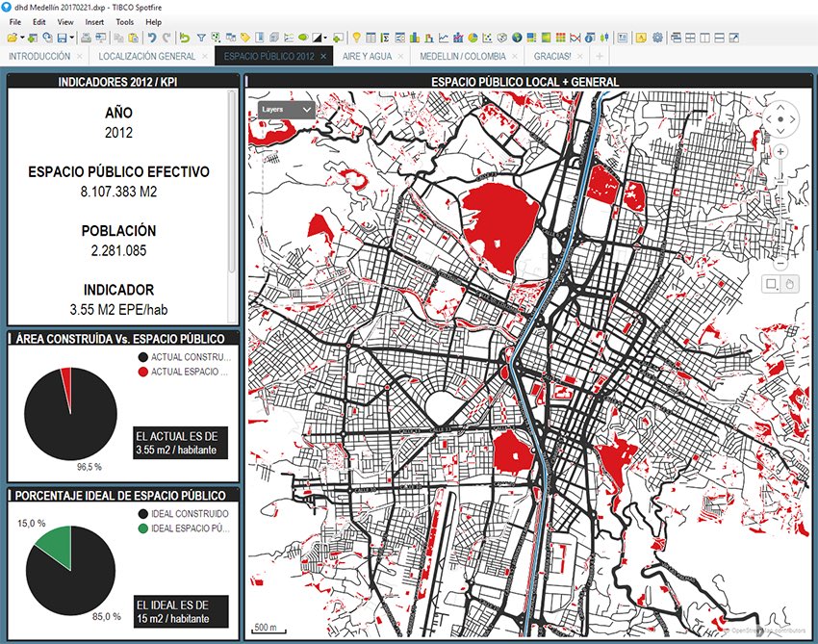Click the light bulb Recommendations icon
Viewport: 818px width, 644px height.
click(x=356, y=38)
